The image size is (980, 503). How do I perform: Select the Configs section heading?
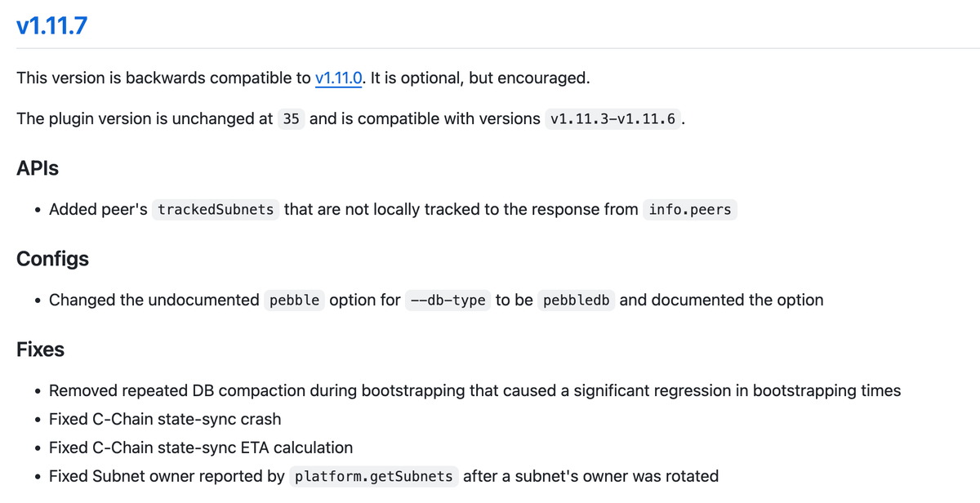tap(52, 259)
